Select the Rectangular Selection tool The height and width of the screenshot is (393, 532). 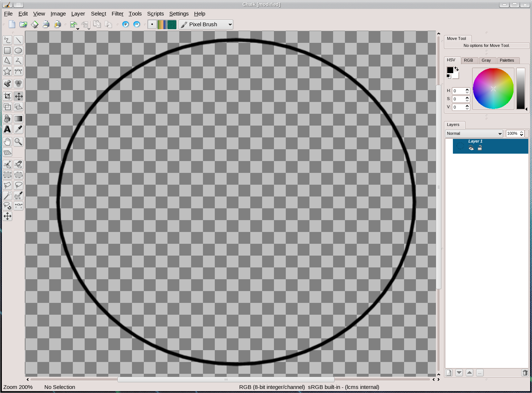click(7, 175)
